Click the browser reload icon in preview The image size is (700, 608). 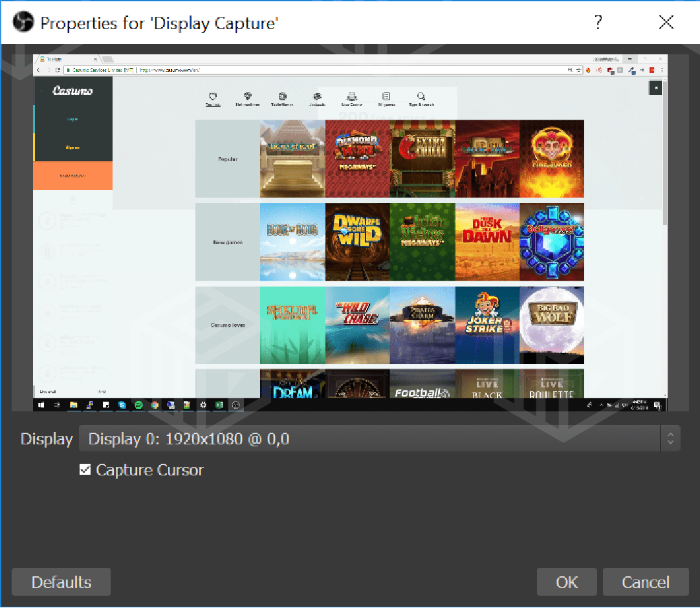58,70
